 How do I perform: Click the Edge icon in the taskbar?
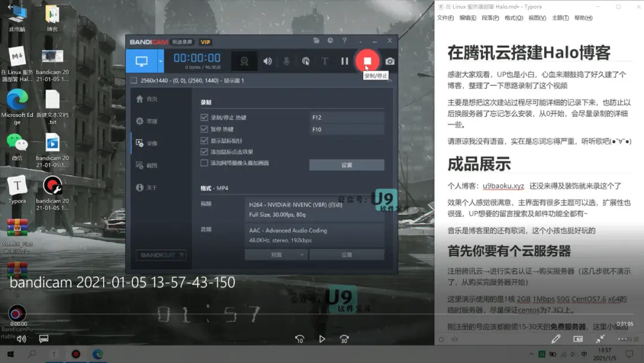click(x=98, y=354)
